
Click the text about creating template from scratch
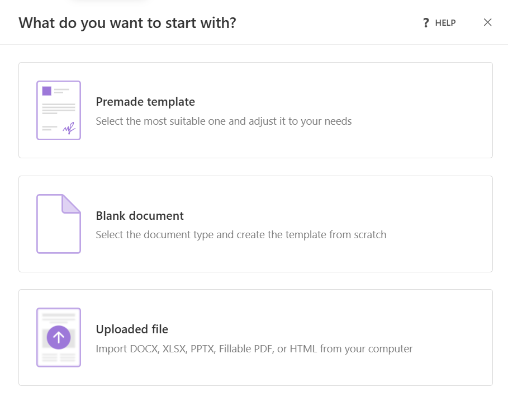241,234
